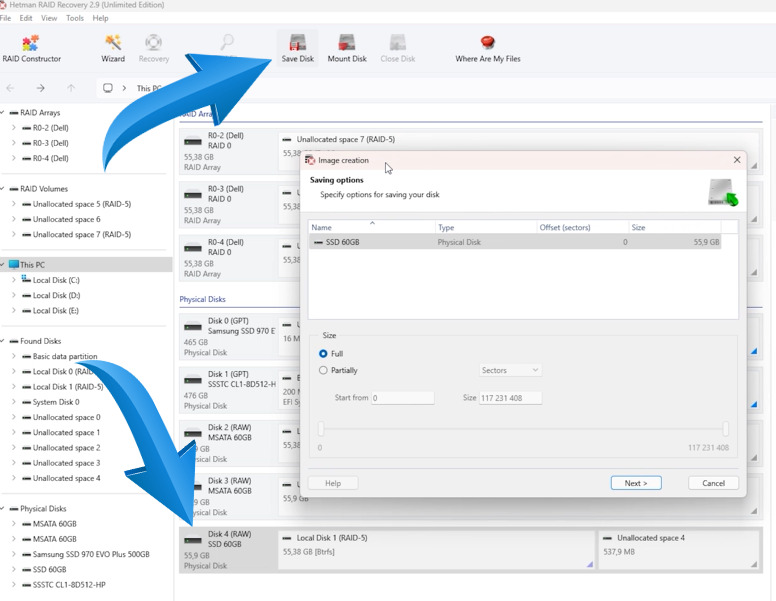Image resolution: width=776 pixels, height=601 pixels.
Task: Sort by the Name column header
Action: point(372,227)
